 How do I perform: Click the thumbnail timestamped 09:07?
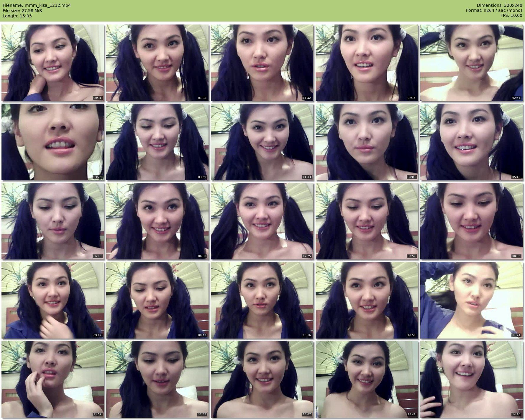pyautogui.click(x=52, y=300)
